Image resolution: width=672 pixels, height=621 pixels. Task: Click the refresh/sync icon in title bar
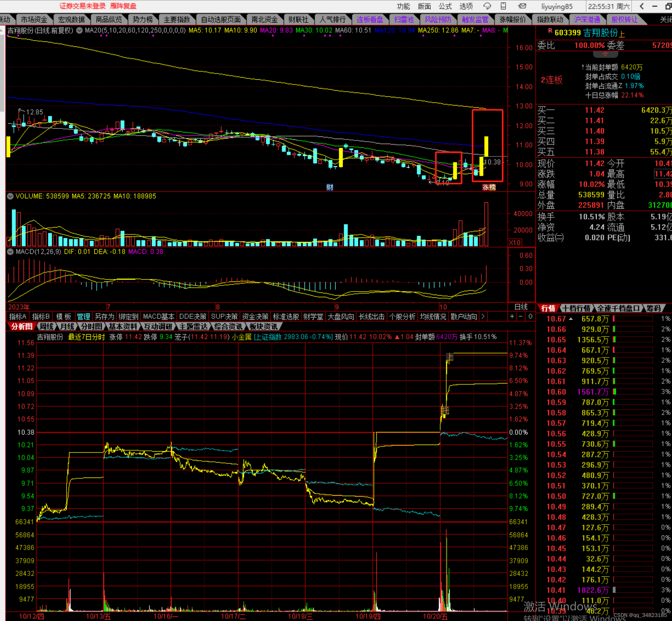point(487,6)
